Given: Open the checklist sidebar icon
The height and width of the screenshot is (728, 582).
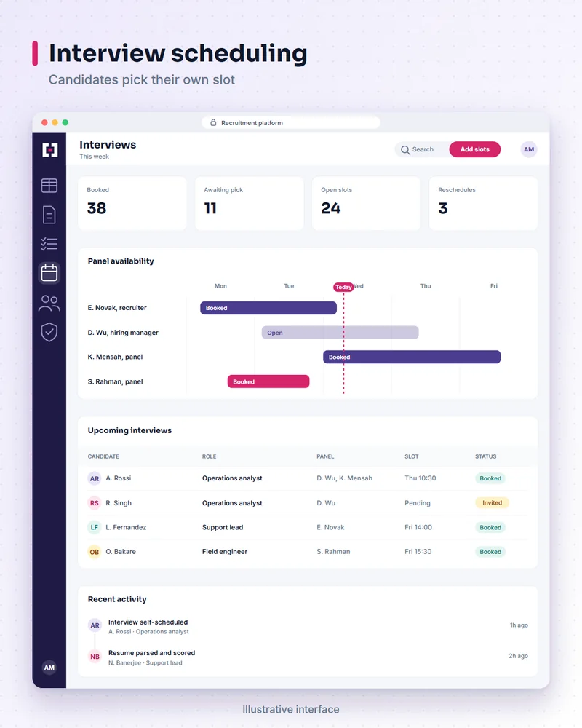Looking at the screenshot, I should (49, 244).
